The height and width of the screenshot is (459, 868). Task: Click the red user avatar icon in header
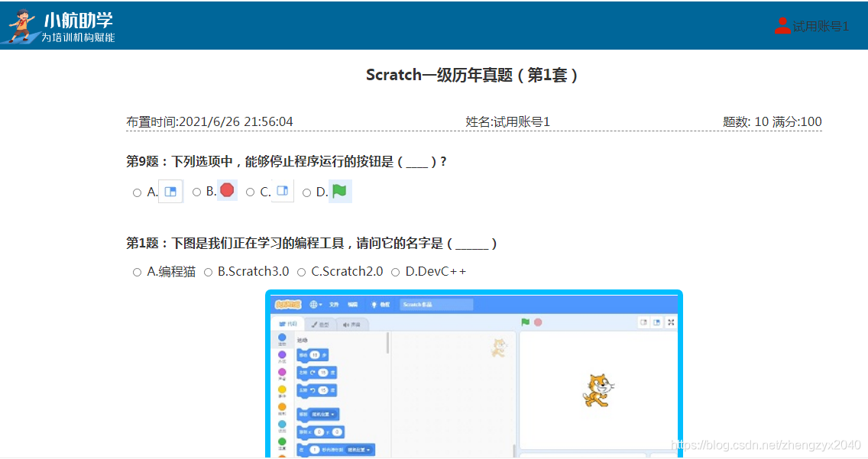tap(782, 25)
